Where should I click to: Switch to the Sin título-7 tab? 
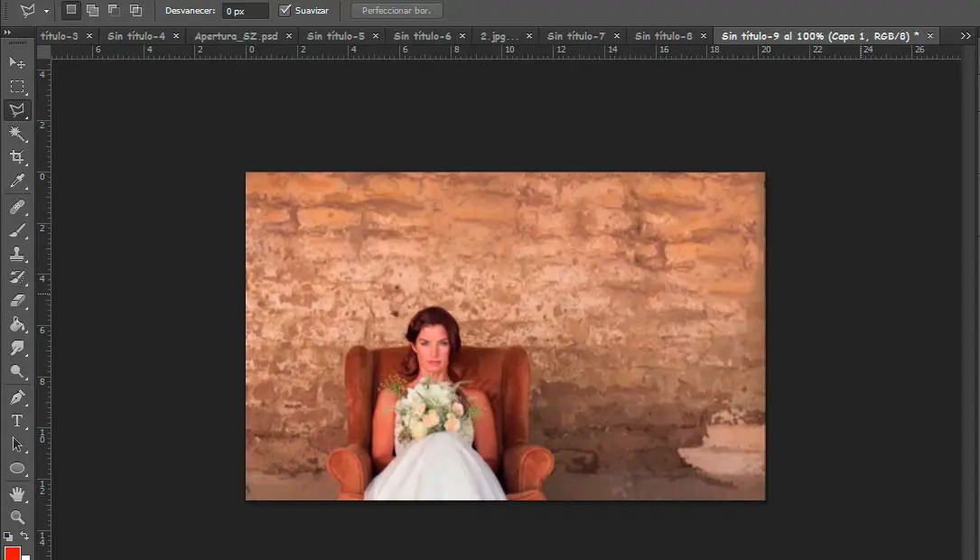575,36
